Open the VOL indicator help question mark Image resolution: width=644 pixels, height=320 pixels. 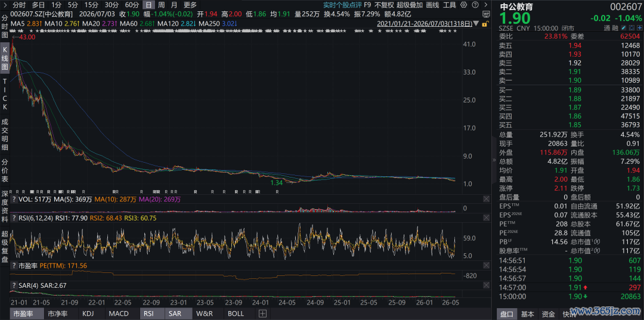(14, 200)
